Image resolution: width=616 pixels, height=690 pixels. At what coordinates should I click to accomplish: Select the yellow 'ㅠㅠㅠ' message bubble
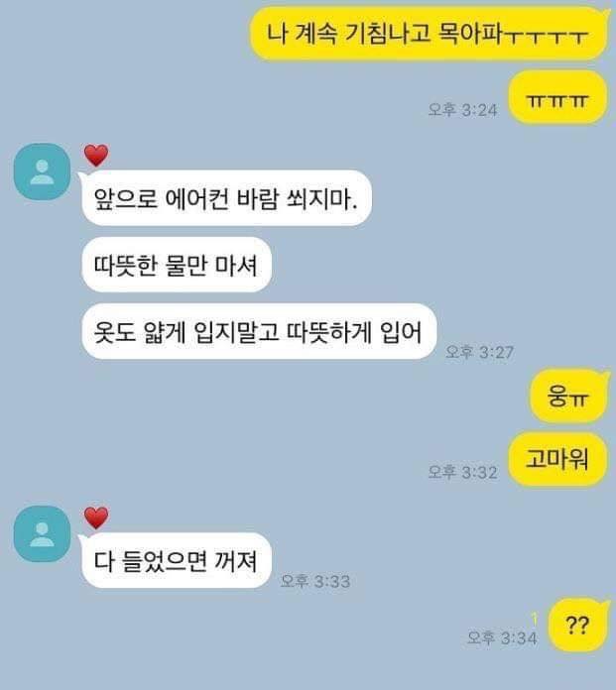coord(557,98)
